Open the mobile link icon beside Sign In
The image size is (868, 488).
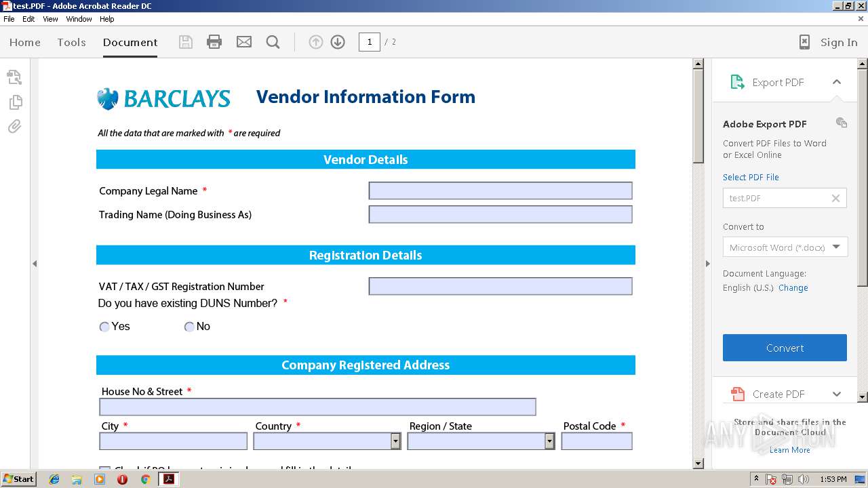804,42
